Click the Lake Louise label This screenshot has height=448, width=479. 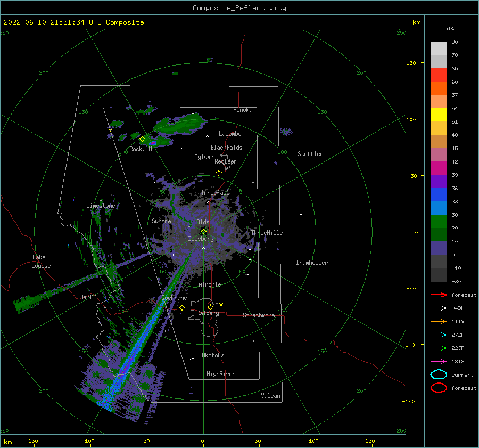(x=41, y=262)
